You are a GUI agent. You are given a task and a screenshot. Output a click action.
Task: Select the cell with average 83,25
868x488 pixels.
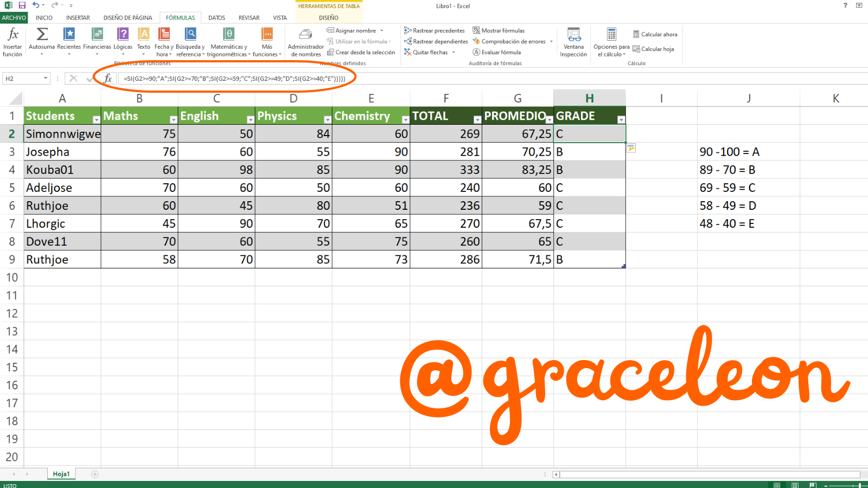(x=518, y=170)
